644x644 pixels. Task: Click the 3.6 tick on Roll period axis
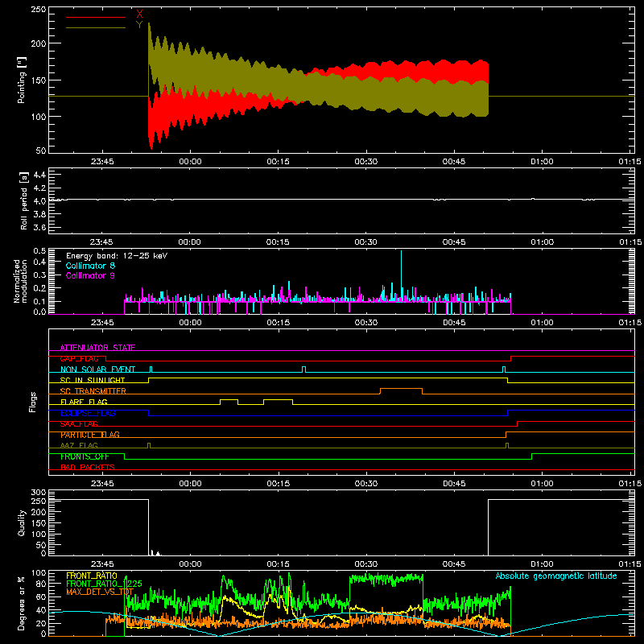point(39,227)
